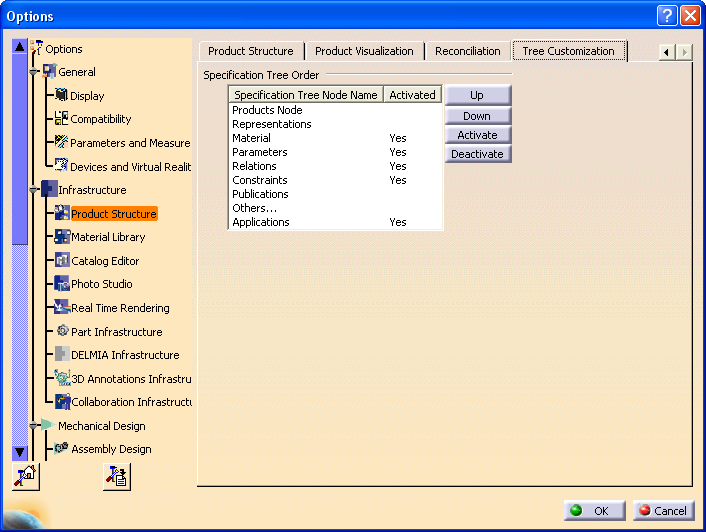Click the help question mark button
The height and width of the screenshot is (532, 706).
(667, 16)
